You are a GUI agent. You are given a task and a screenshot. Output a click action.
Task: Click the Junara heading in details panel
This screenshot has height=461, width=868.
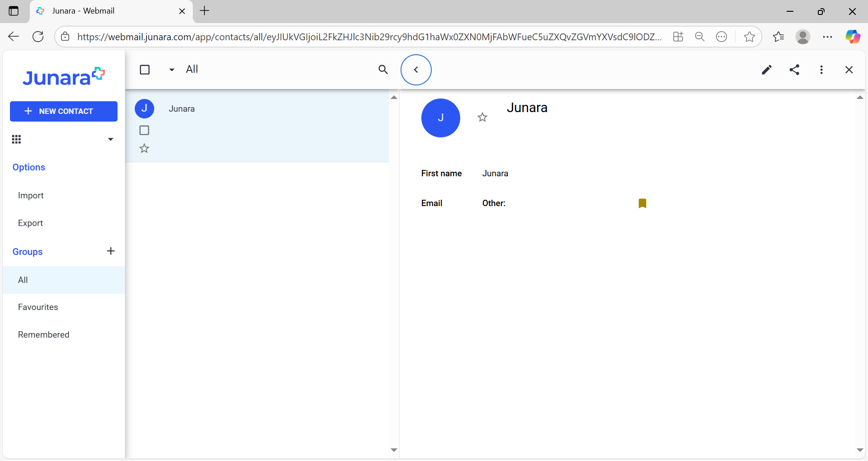click(x=527, y=108)
